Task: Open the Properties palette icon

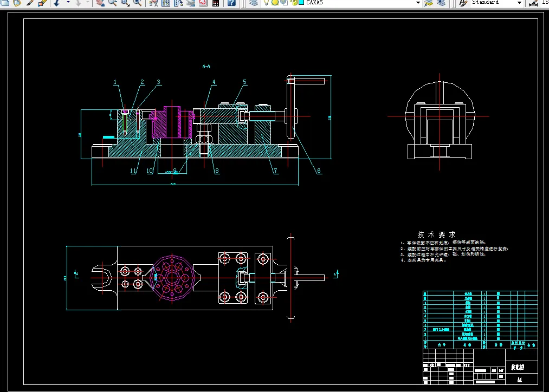Action: [153, 3]
